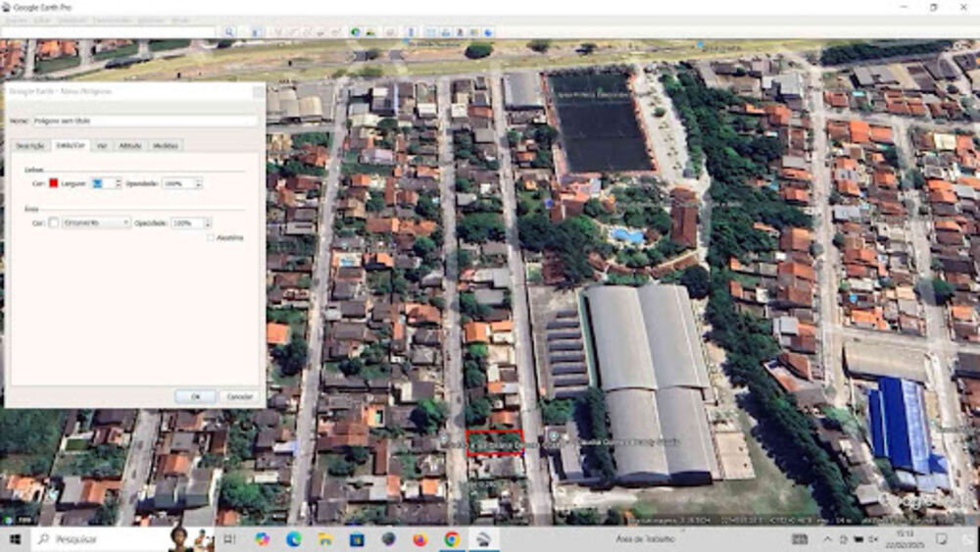This screenshot has height=552, width=980.
Task: Enable the Aleatória checkbox
Action: coord(211,237)
